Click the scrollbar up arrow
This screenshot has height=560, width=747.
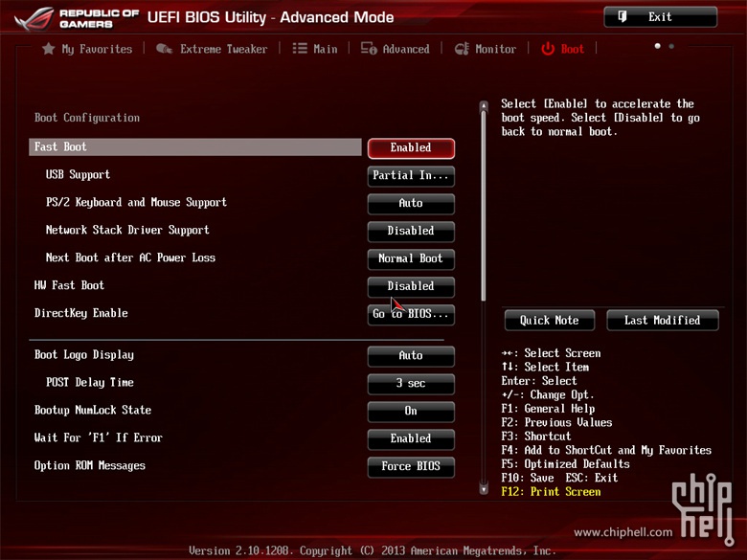(484, 105)
